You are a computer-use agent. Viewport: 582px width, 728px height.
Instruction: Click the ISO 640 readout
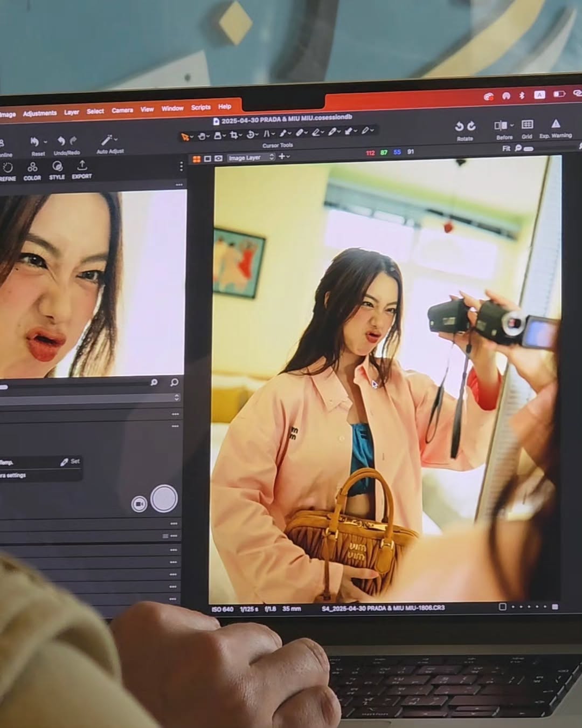coord(223,609)
